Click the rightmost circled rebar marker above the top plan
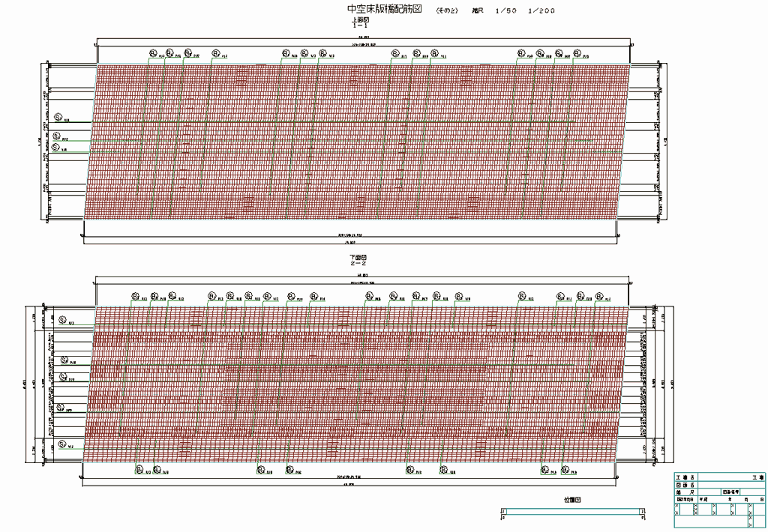This screenshot has height=532, width=768. coord(577,53)
